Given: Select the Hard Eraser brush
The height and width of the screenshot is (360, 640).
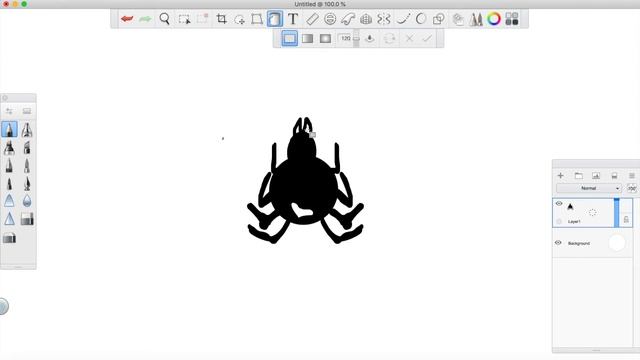Looking at the screenshot, I should (x=27, y=219).
